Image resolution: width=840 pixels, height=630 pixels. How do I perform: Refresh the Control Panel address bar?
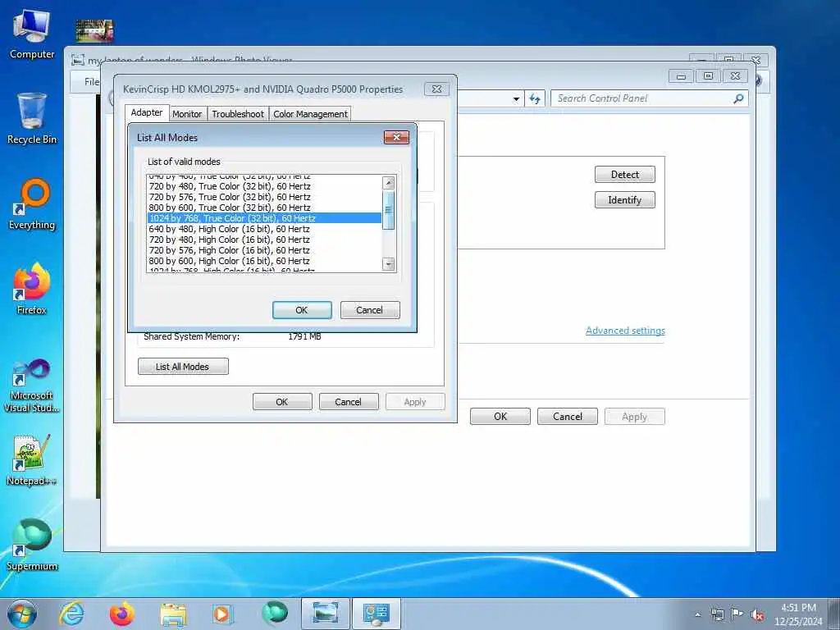(535, 98)
